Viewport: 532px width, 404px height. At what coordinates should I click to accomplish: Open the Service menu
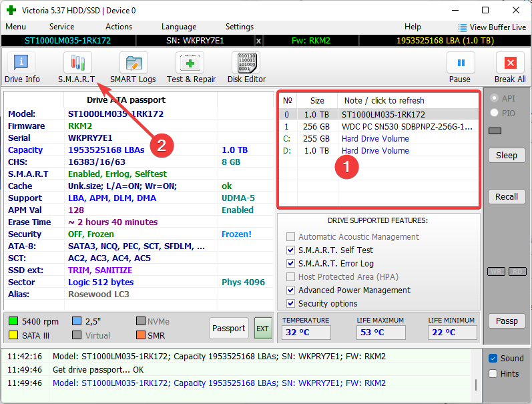pos(61,27)
